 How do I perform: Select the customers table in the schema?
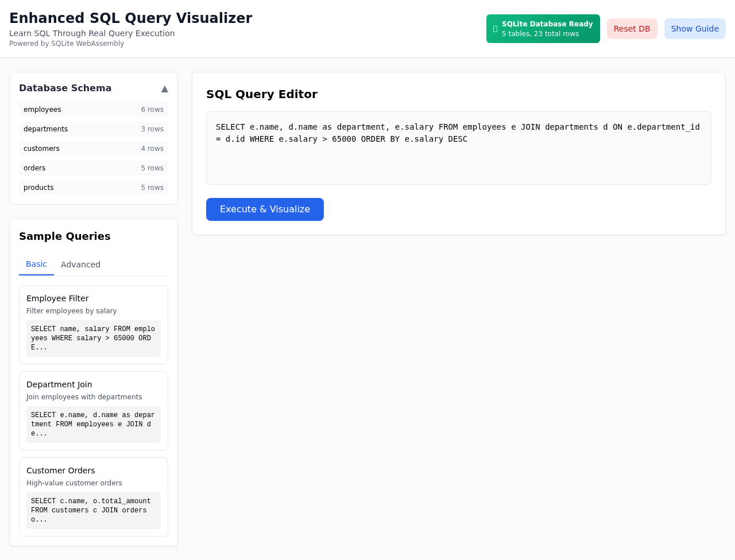[93, 148]
